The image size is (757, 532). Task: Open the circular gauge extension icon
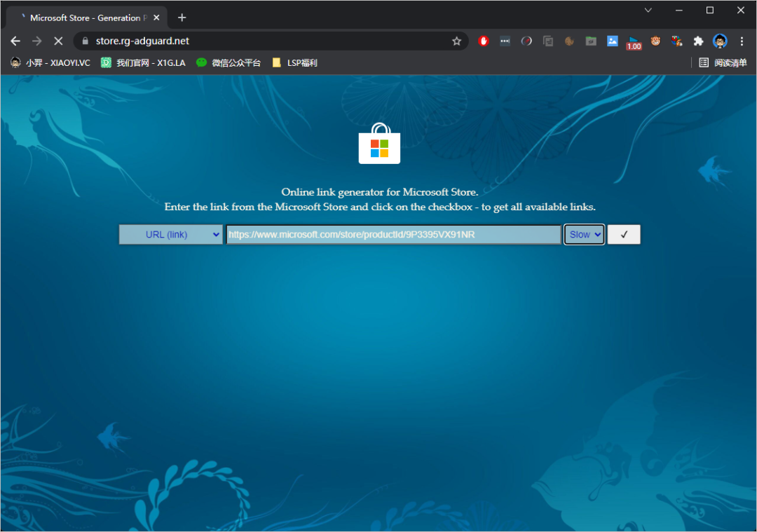(526, 41)
